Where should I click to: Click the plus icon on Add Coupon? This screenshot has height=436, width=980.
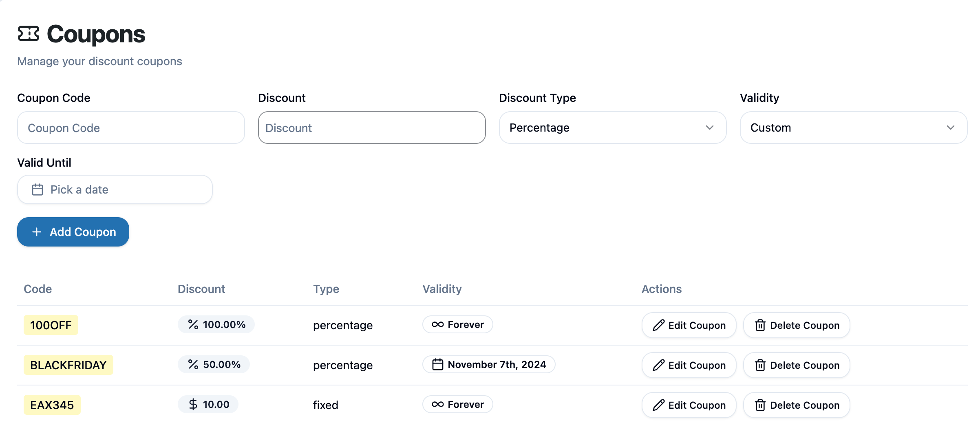click(37, 232)
